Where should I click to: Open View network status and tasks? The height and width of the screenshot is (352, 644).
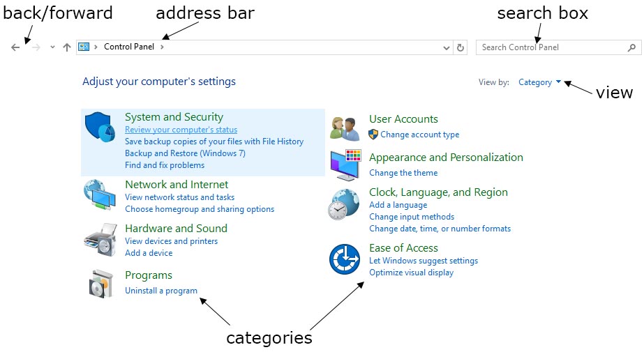(179, 197)
